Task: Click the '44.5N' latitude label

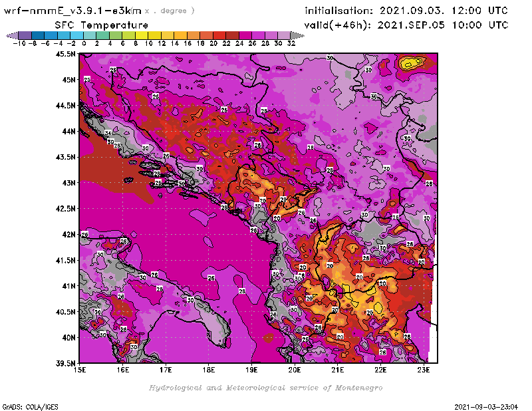Action: [65, 106]
